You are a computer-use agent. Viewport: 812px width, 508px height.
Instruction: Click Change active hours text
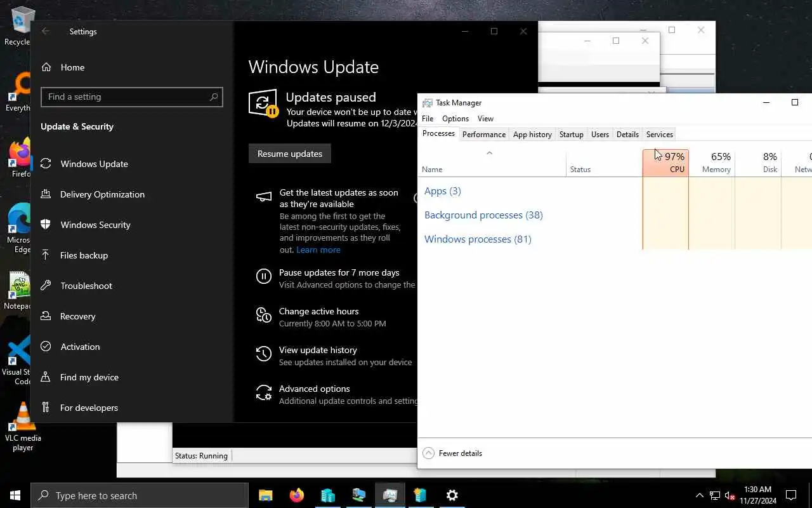pyautogui.click(x=319, y=311)
